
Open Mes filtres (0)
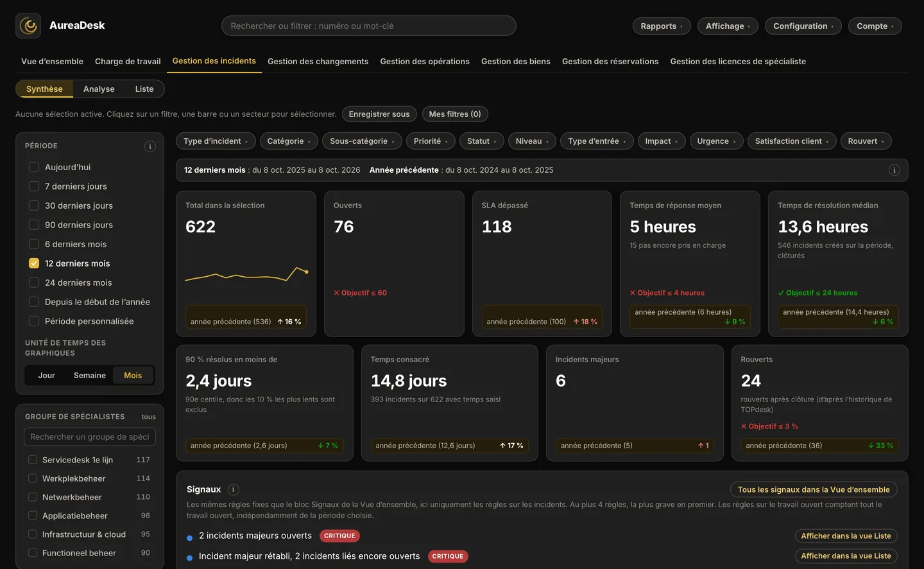point(455,114)
